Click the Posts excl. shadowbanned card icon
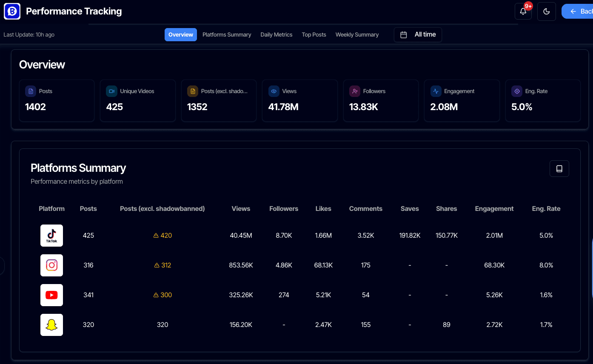This screenshot has width=593, height=364. tap(193, 91)
